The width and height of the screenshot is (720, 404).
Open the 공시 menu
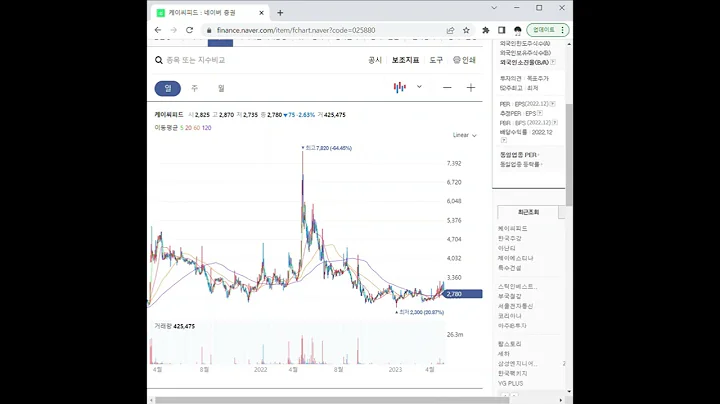coord(375,60)
